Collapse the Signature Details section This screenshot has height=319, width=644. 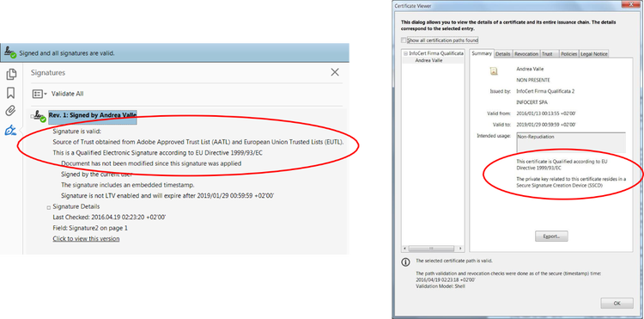coord(48,207)
